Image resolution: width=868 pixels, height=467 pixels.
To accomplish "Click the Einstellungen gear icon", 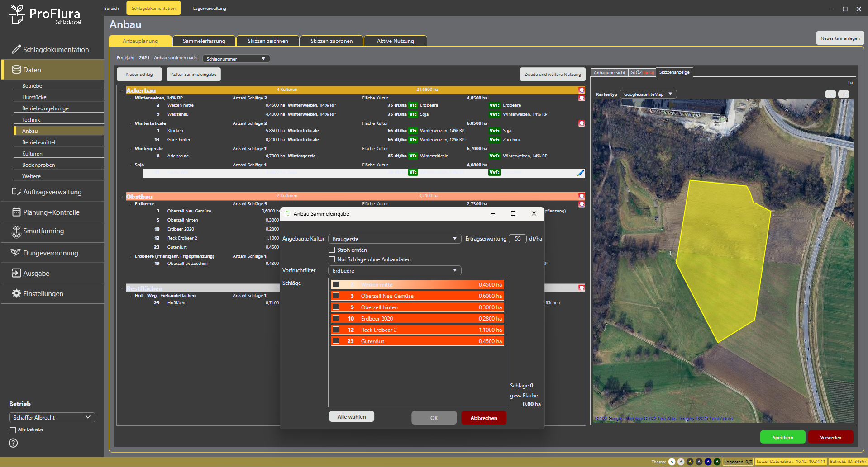I will coord(16,294).
